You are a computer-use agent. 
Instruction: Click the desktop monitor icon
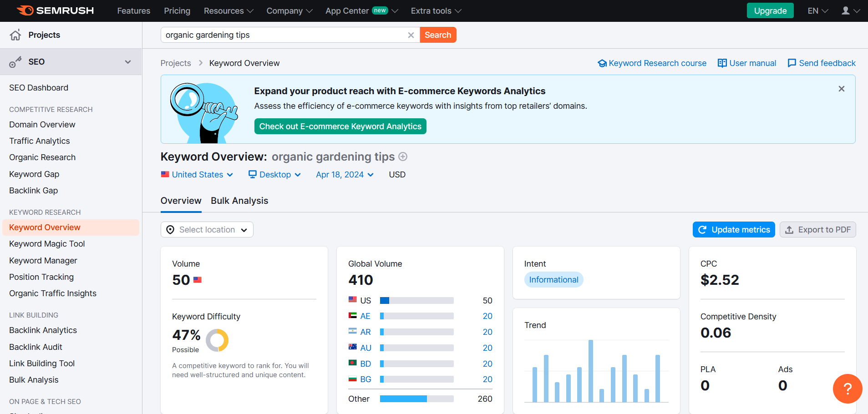[253, 174]
